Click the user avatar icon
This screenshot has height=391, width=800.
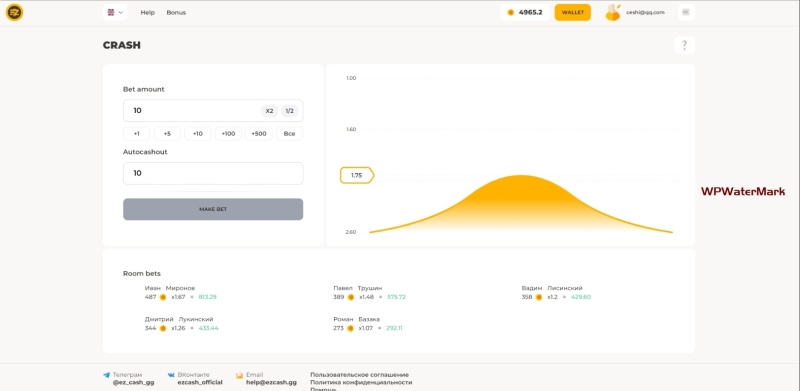(612, 12)
